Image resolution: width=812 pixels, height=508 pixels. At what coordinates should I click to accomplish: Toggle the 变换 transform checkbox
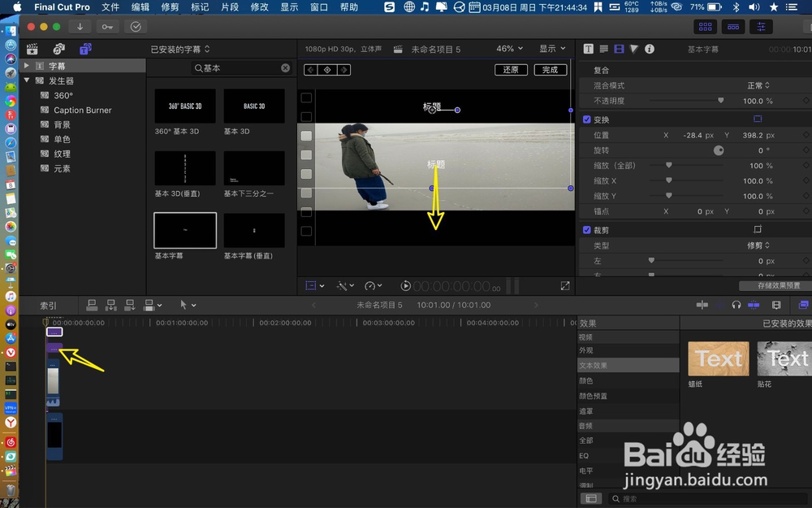tap(587, 119)
